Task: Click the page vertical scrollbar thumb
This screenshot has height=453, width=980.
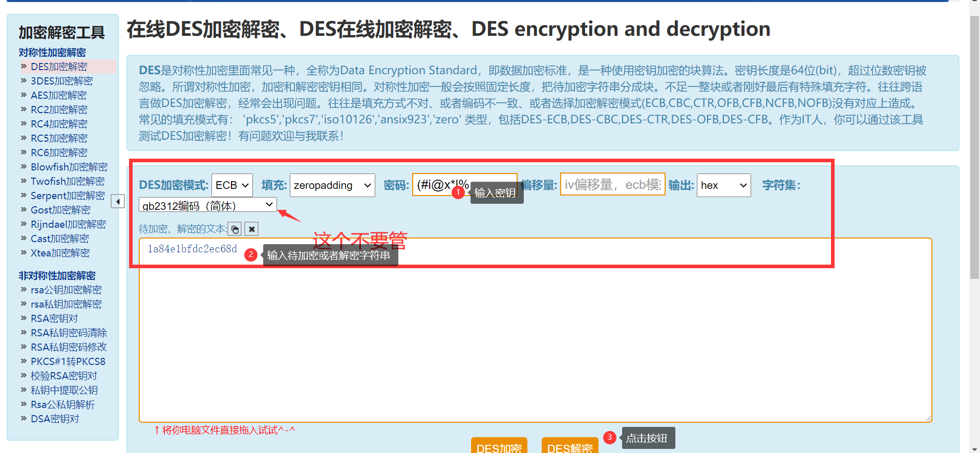Action: 974,148
